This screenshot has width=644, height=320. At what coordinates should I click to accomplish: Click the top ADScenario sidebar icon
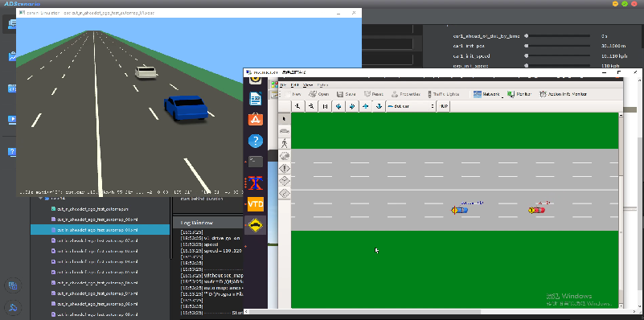click(12, 25)
